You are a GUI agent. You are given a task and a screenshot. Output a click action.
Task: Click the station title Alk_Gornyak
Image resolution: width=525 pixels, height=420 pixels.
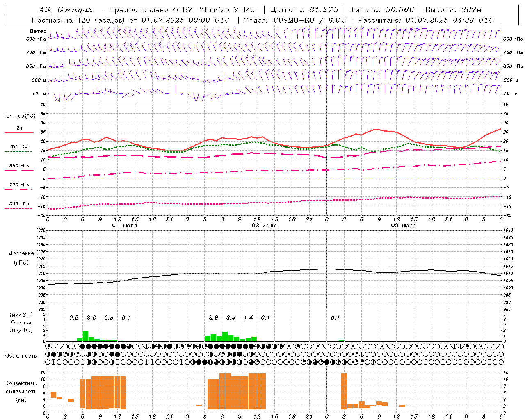pyautogui.click(x=66, y=10)
